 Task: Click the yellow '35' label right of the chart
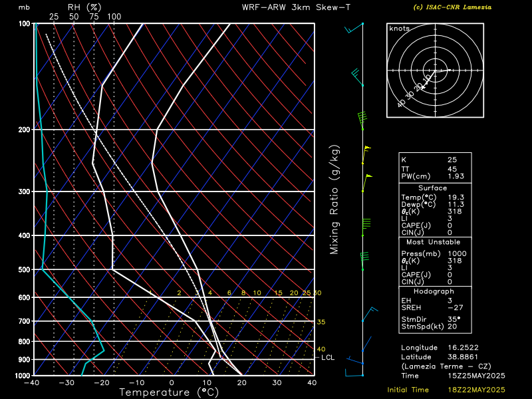(321, 322)
